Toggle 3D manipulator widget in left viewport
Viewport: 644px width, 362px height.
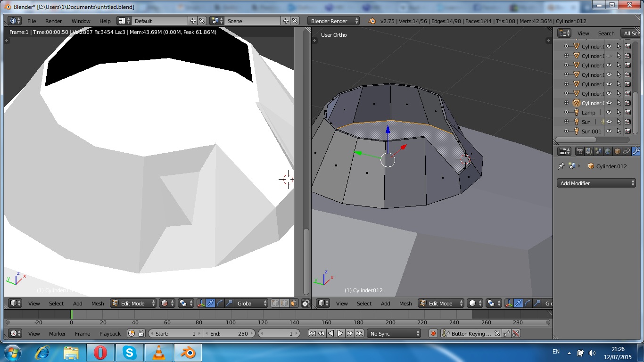coord(201,303)
